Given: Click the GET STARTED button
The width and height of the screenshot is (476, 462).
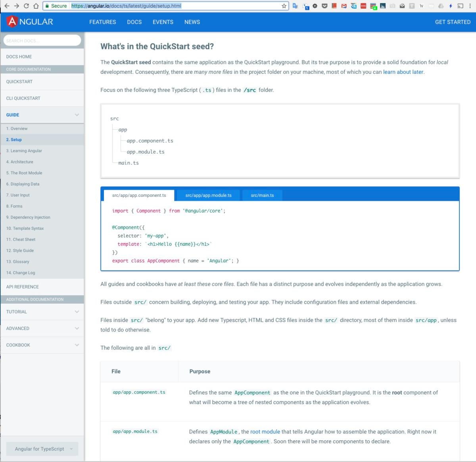Looking at the screenshot, I should [453, 22].
